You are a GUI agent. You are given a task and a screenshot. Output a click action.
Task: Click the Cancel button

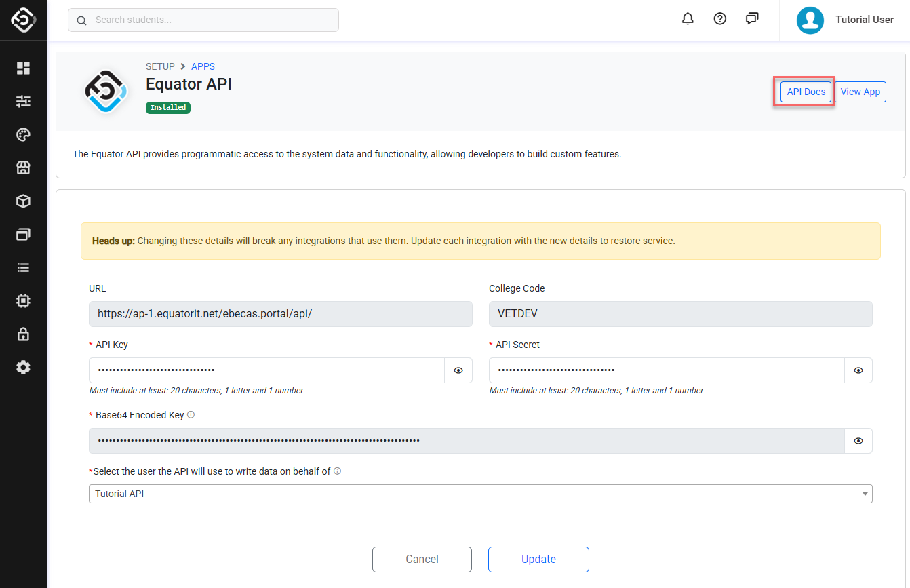point(422,559)
